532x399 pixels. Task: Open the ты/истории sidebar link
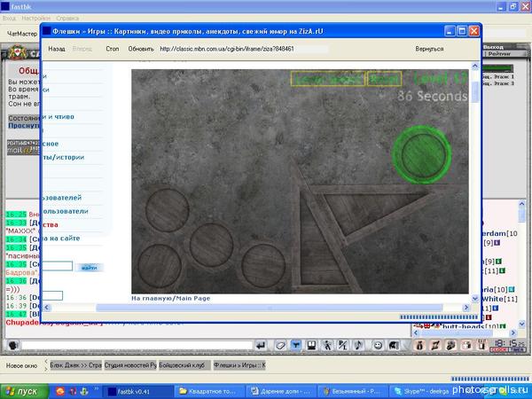[63, 157]
